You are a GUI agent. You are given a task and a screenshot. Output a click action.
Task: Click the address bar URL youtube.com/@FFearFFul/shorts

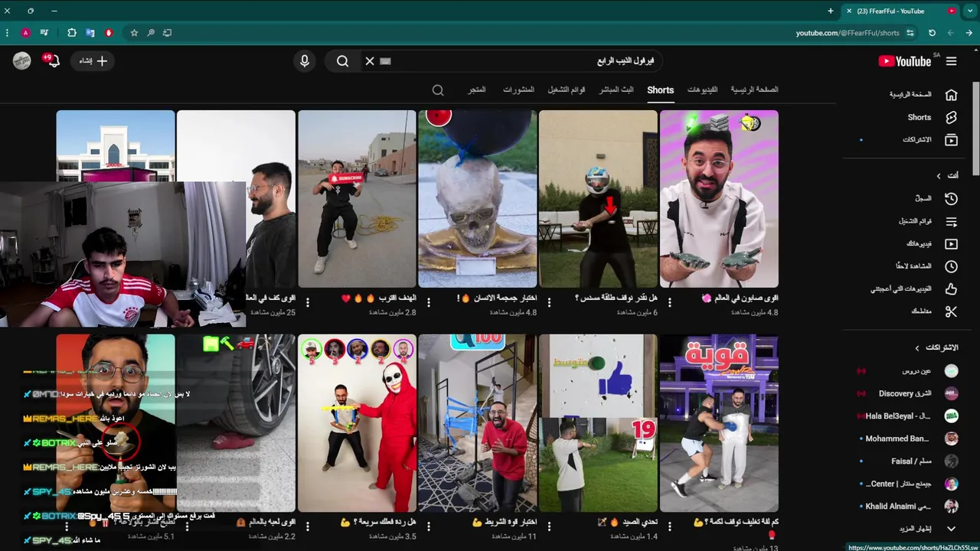pyautogui.click(x=848, y=33)
